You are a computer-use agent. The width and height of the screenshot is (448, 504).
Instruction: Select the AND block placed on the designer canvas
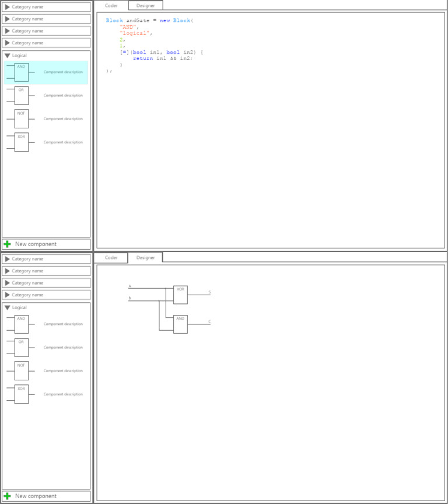tap(181, 324)
